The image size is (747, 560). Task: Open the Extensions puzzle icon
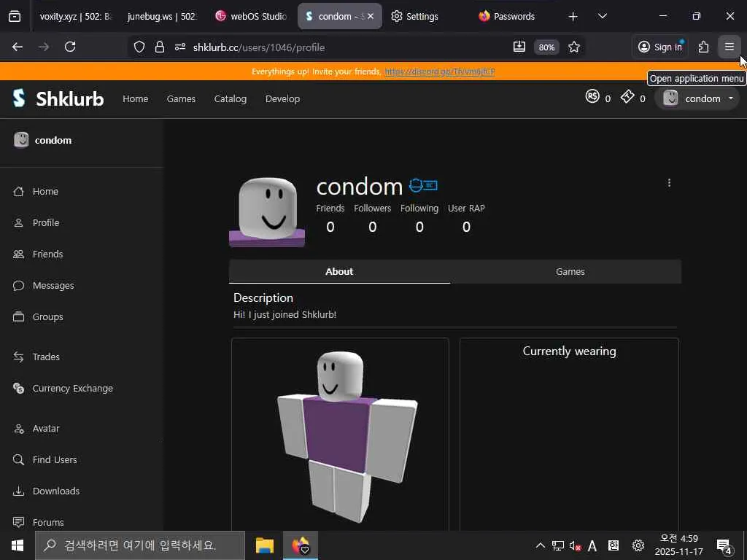pos(704,47)
